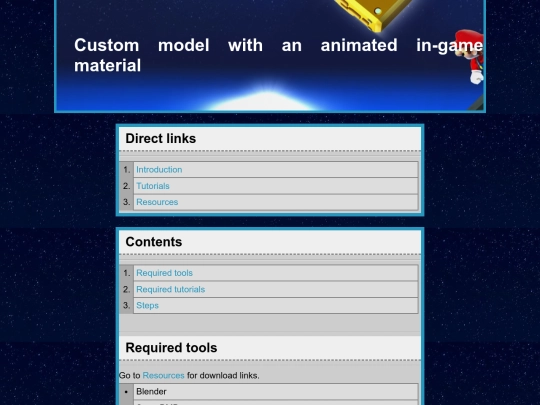
Task: Select the 'Direct links' heading
Action: 160,138
